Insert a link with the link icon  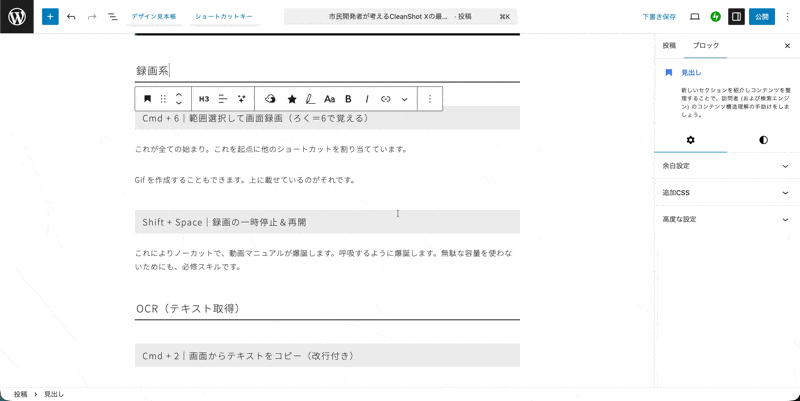(x=386, y=99)
